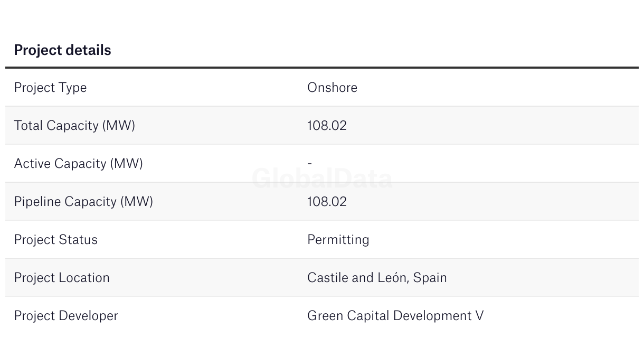Click the Project Location table row
Image resolution: width=644 pixels, height=356 pixels.
(x=322, y=277)
